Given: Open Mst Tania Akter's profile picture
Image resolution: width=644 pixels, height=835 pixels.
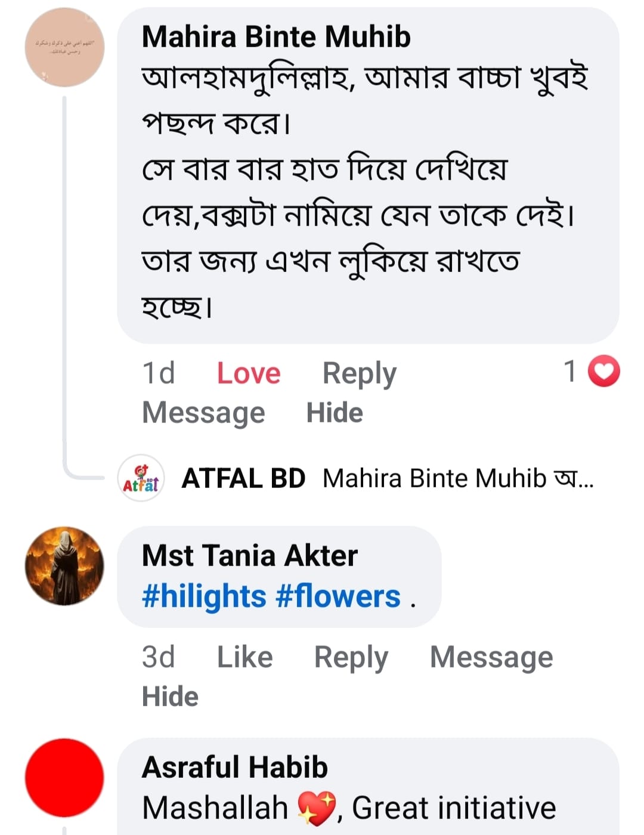Looking at the screenshot, I should click(x=64, y=565).
